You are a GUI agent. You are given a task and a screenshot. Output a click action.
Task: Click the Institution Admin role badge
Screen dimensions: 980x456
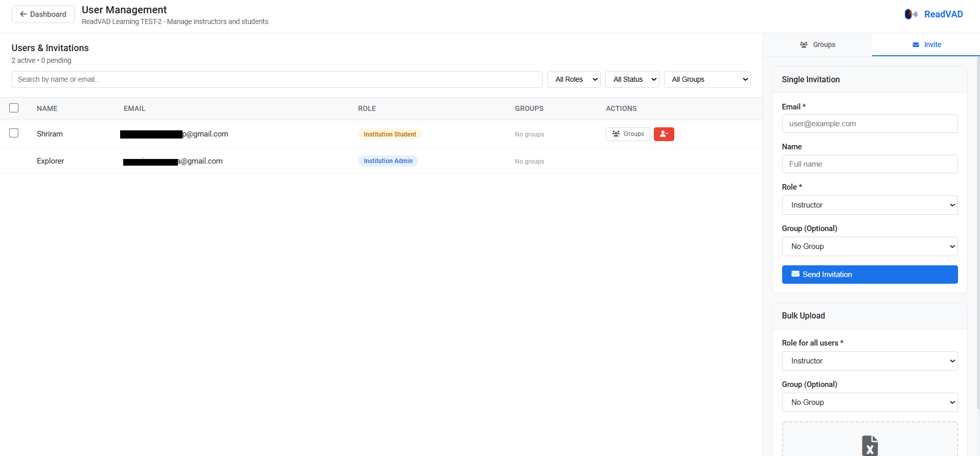388,161
